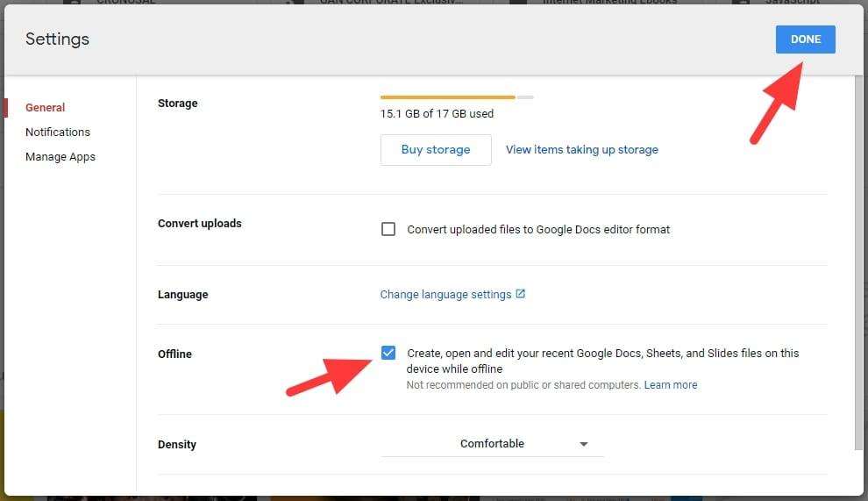
Task: Click the Buy storage button
Action: (x=436, y=150)
